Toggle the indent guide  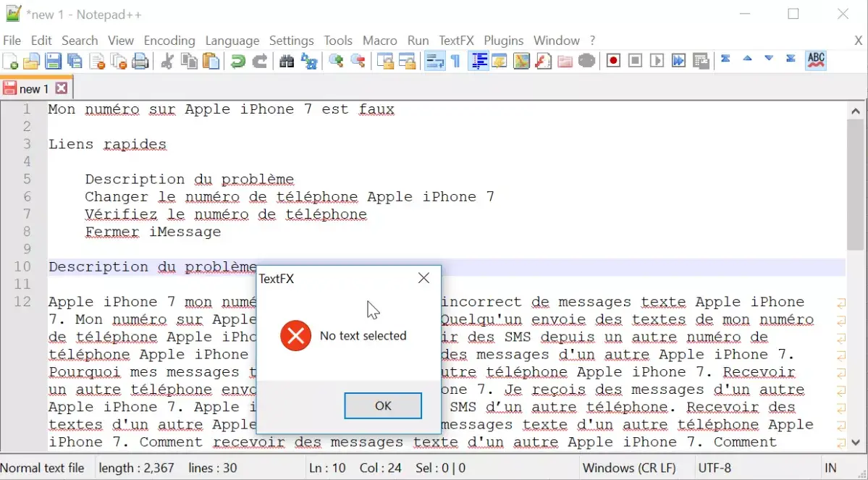(x=479, y=61)
